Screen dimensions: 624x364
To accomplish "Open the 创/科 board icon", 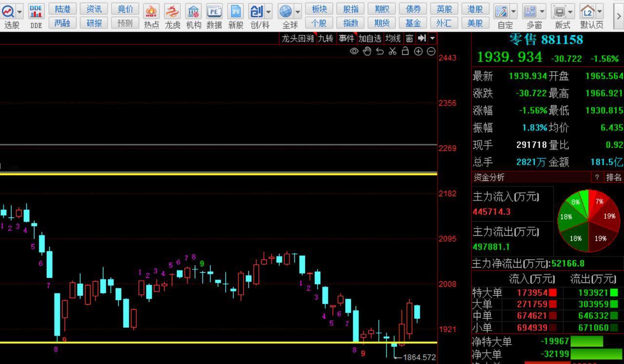I will point(256,11).
